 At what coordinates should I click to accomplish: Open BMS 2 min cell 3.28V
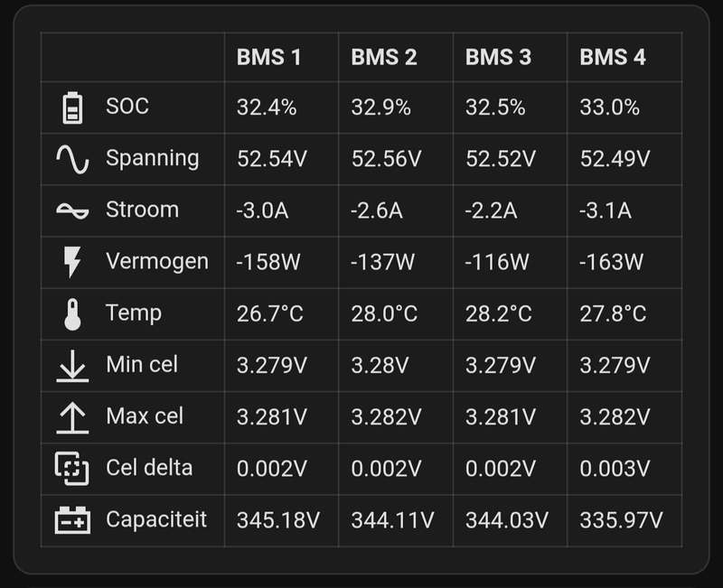[x=380, y=366]
